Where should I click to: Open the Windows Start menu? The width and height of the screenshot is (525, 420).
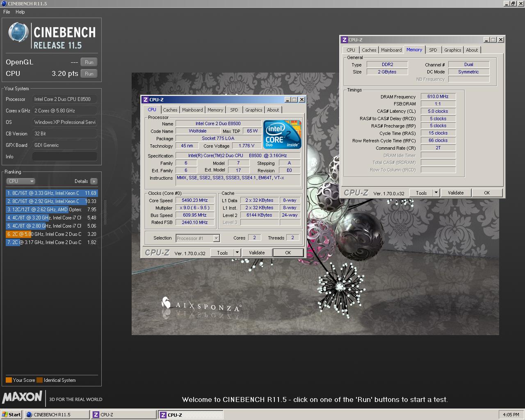(x=11, y=415)
